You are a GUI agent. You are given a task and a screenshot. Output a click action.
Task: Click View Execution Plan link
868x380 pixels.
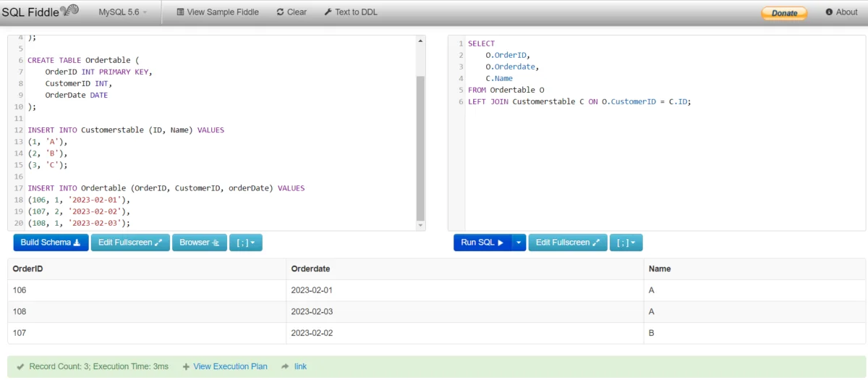click(230, 366)
